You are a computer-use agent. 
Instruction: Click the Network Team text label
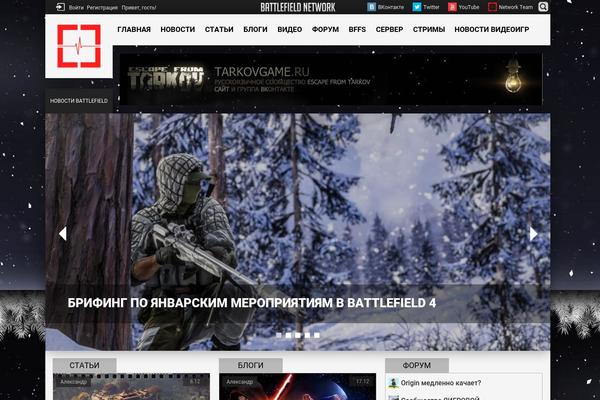pos(515,7)
